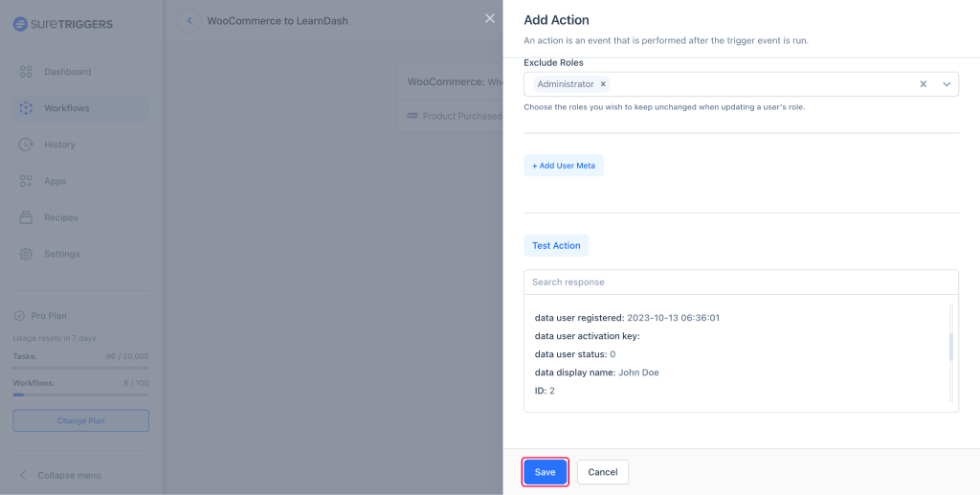Remove the Administrator role tag
This screenshot has height=495, width=980.
[603, 84]
